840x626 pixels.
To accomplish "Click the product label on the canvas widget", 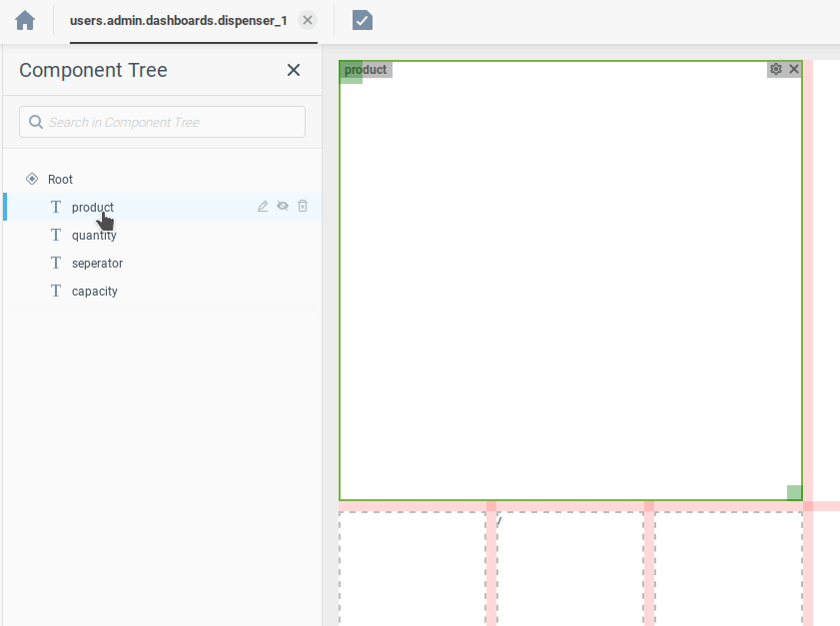I will point(366,70).
